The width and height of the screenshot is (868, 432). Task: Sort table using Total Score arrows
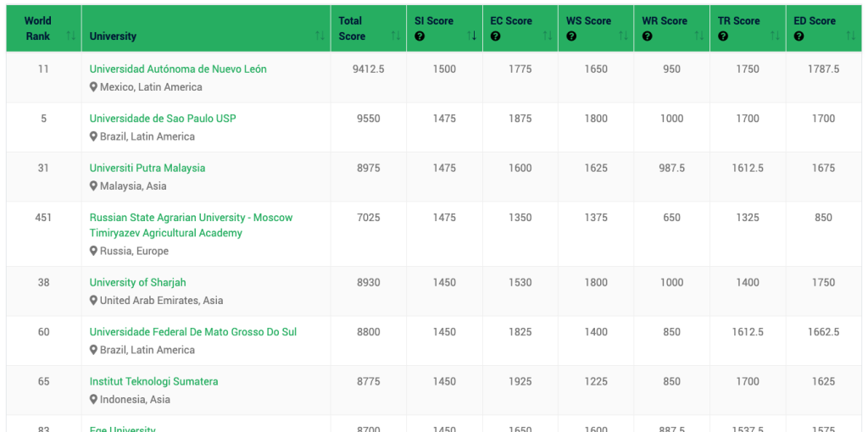396,36
